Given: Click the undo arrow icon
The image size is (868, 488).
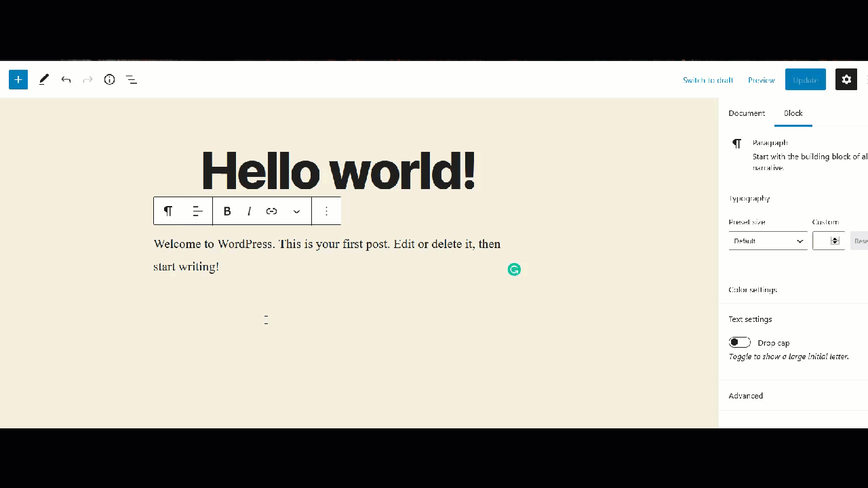Looking at the screenshot, I should tap(66, 79).
